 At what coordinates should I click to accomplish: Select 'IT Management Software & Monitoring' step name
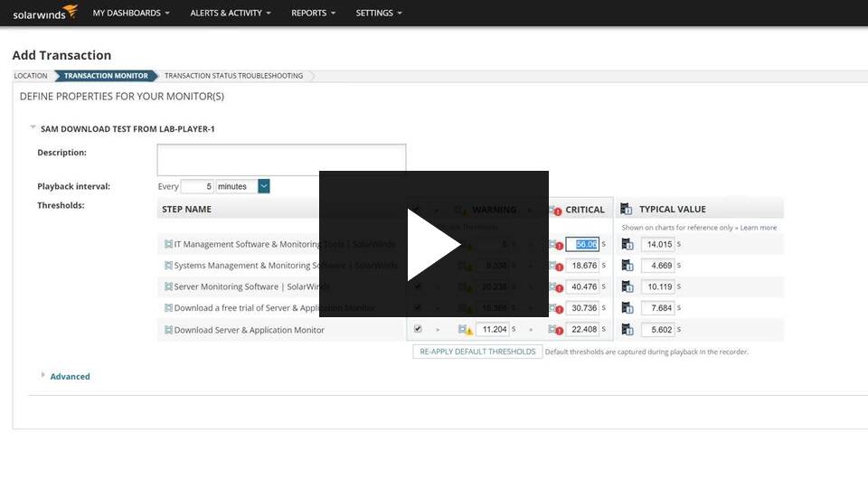point(285,244)
